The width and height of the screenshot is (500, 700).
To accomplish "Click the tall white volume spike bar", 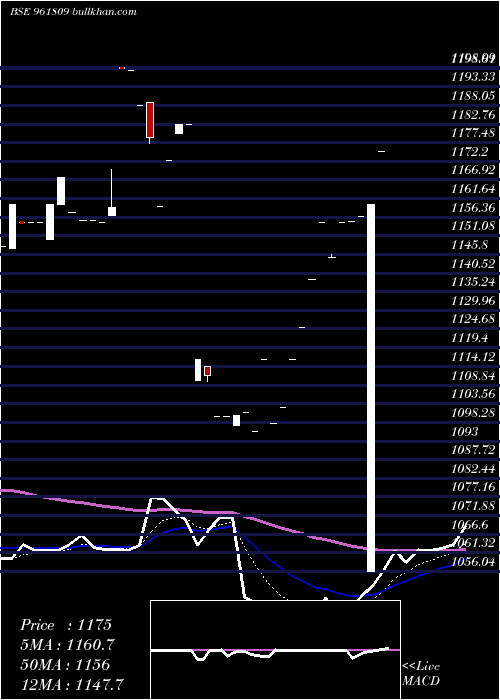I will pyautogui.click(x=371, y=388).
